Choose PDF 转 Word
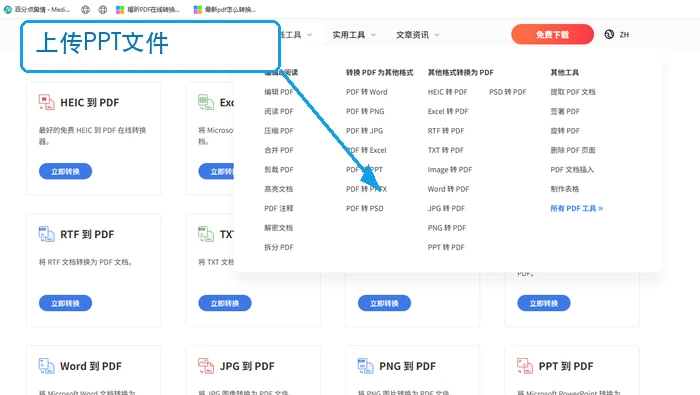Viewport: 700px width, 395px height. tap(367, 92)
